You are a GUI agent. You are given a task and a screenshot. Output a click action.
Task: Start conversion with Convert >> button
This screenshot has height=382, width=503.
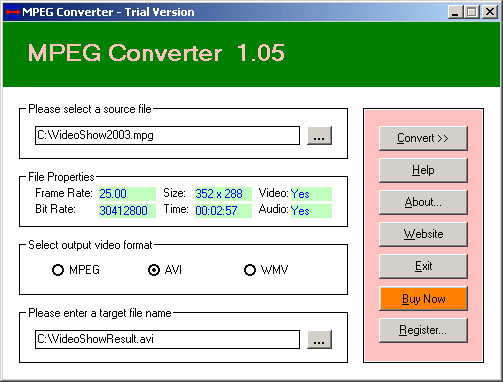click(423, 138)
